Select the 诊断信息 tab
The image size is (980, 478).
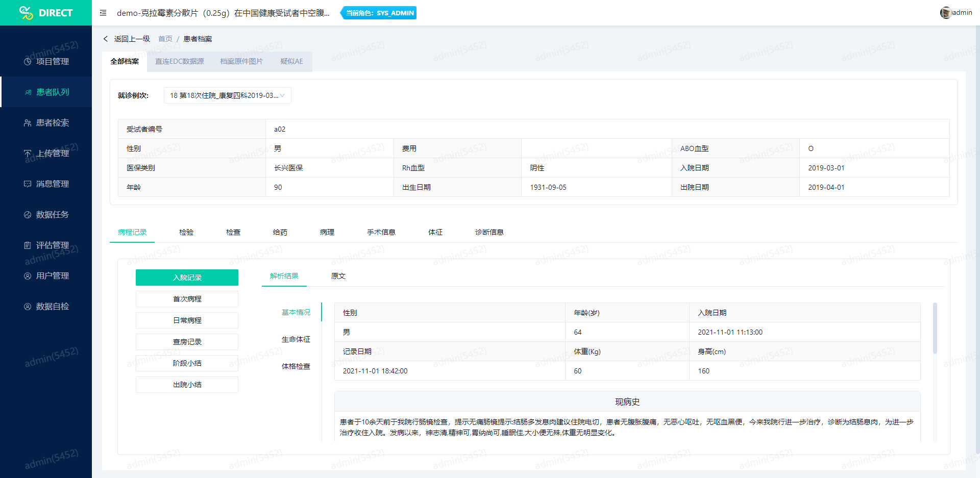tap(489, 232)
